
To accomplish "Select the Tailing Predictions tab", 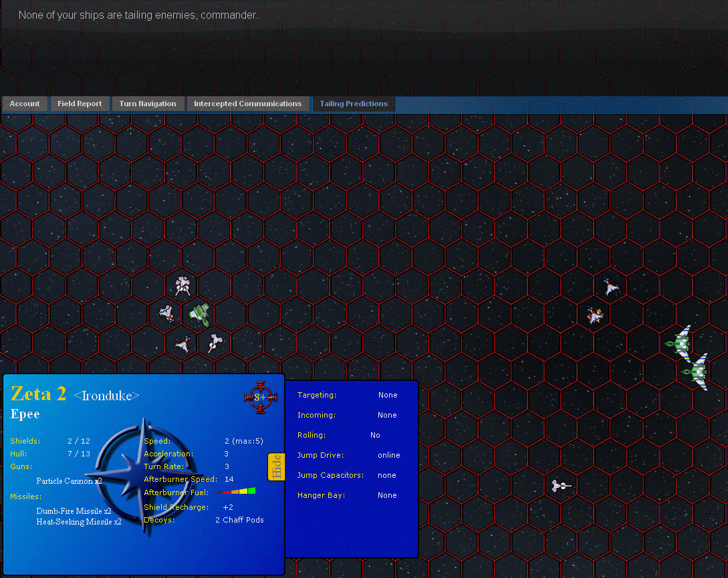I will click(x=354, y=104).
